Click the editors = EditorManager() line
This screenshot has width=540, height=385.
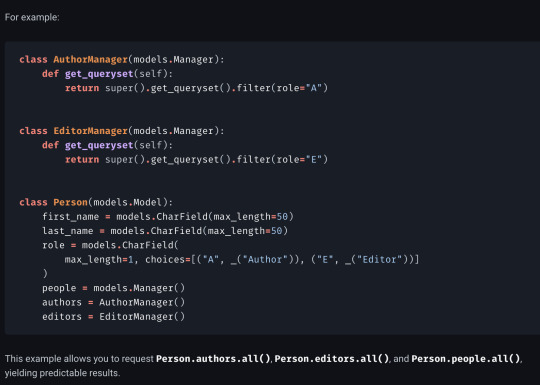[x=114, y=316]
